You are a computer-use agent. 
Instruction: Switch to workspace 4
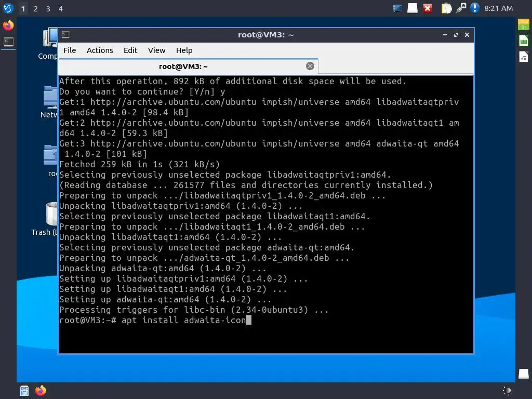tap(61, 9)
